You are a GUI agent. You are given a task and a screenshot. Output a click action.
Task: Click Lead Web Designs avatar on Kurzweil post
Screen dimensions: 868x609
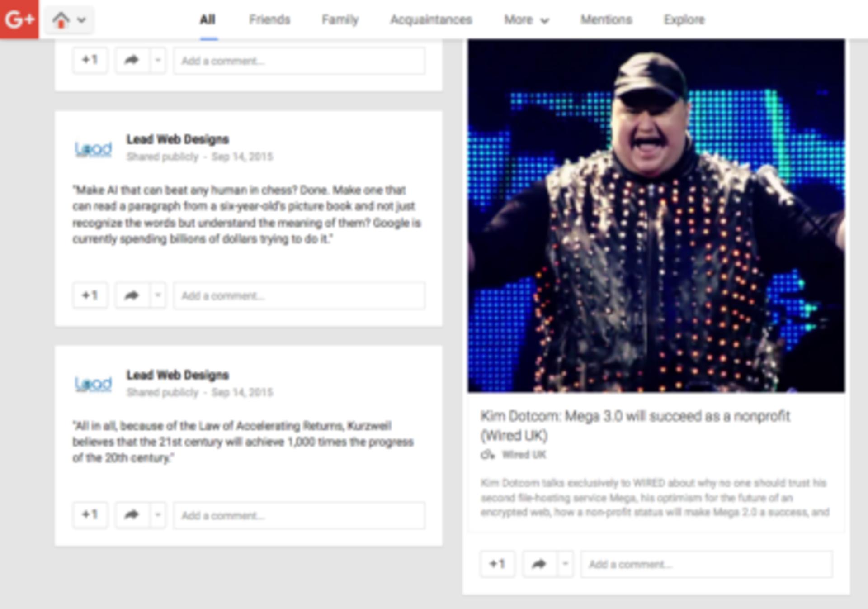[x=93, y=384]
